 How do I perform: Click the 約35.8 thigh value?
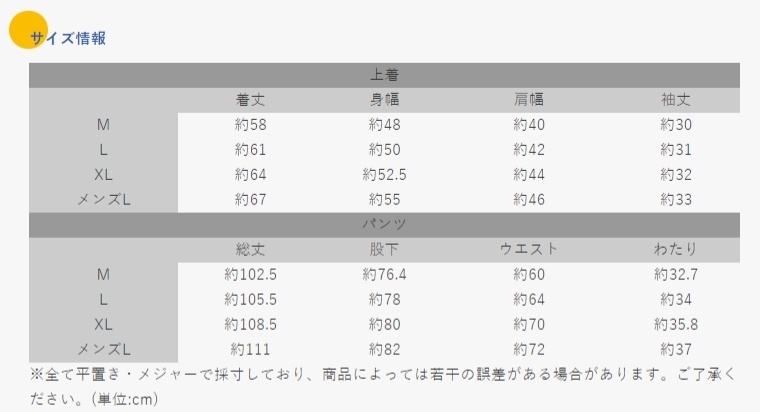(x=676, y=324)
